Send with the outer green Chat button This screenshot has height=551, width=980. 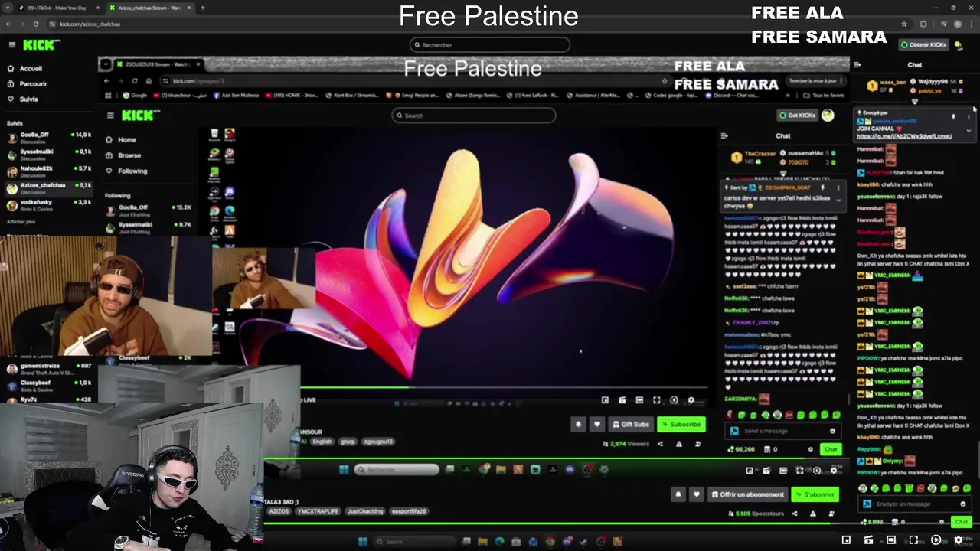coord(962,522)
